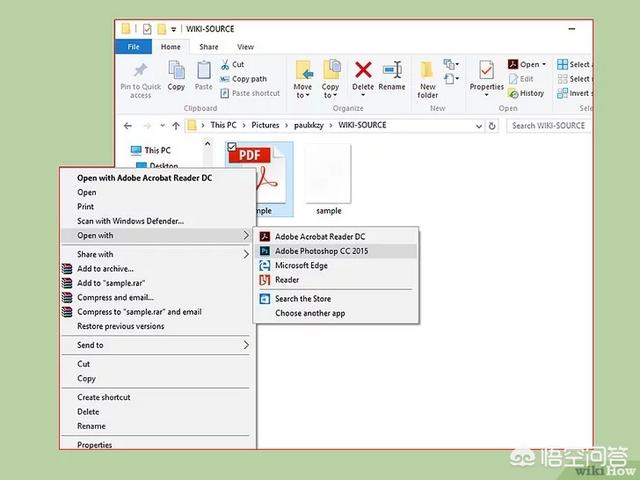
Task: Click the Back navigation arrow
Action: [128, 126]
